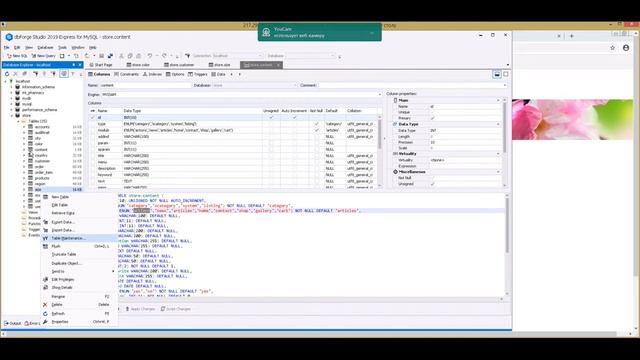
Task: Toggle the Auto Increment checkbox for the id row
Action: click(x=294, y=118)
